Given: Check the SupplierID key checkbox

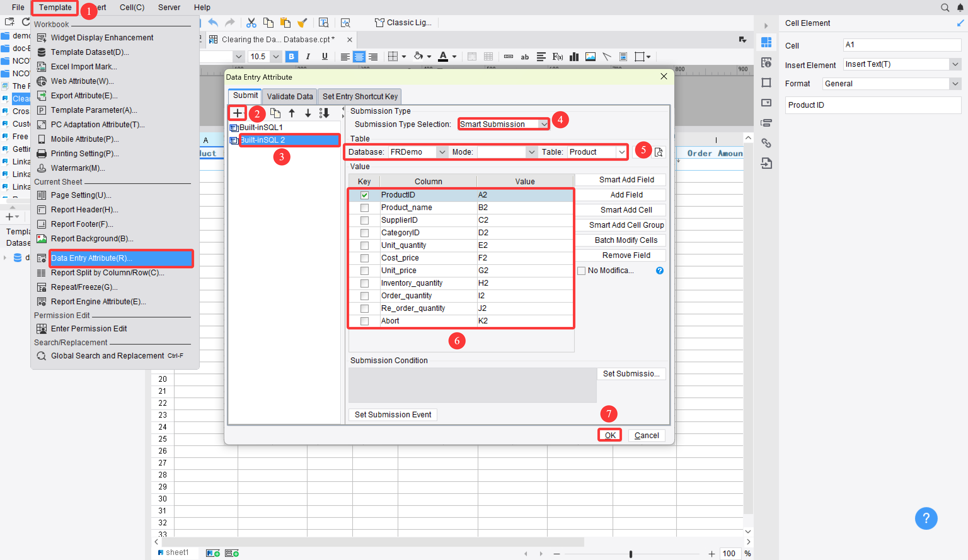Looking at the screenshot, I should [365, 220].
